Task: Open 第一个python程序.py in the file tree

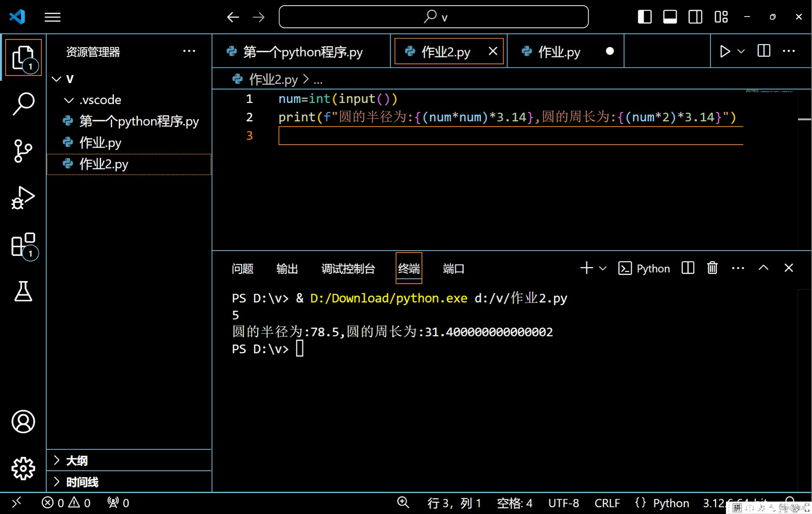Action: tap(129, 121)
